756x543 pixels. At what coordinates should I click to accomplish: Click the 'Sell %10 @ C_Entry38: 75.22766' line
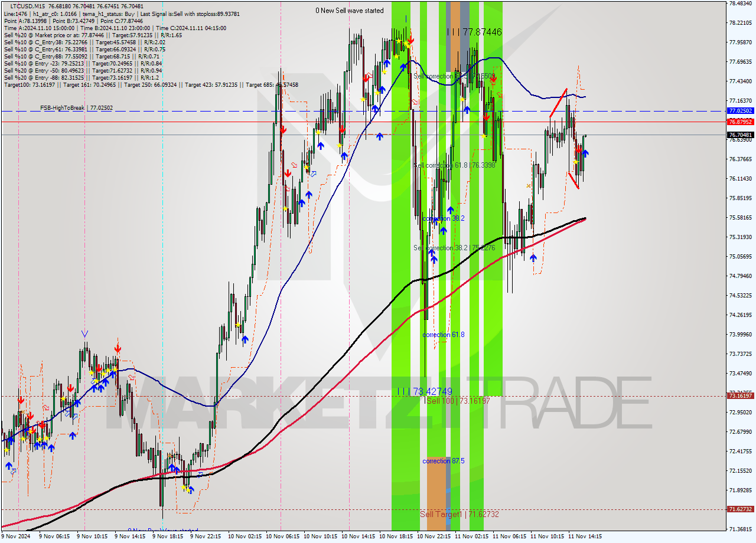pos(85,42)
